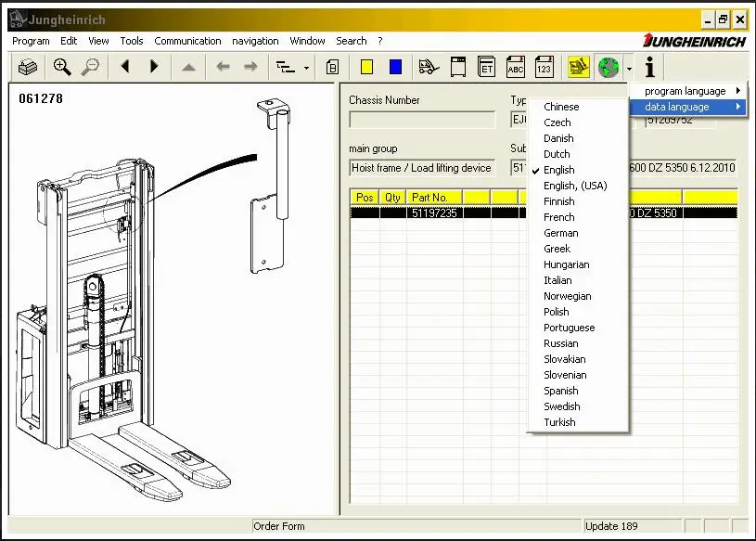Open the Tools menu

tap(132, 41)
